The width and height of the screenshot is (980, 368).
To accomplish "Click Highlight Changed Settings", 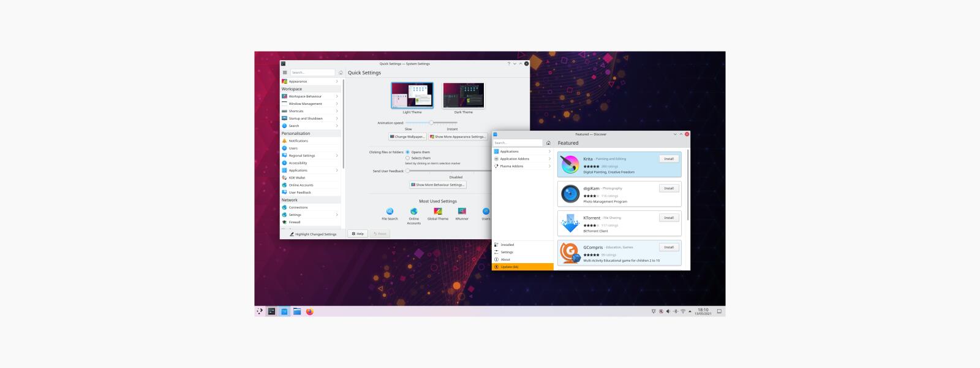I will click(313, 234).
